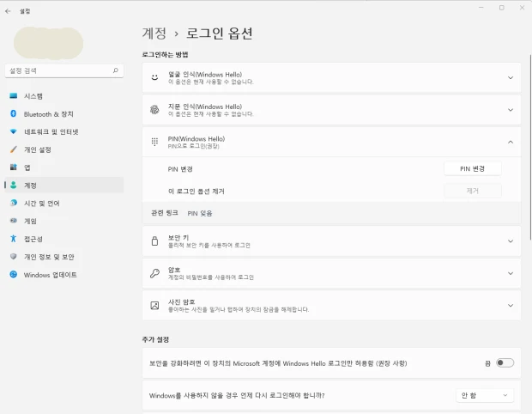Viewport: 532px width, 414px height.
Task: Open 시간 및 언어 settings category
Action: (x=64, y=203)
